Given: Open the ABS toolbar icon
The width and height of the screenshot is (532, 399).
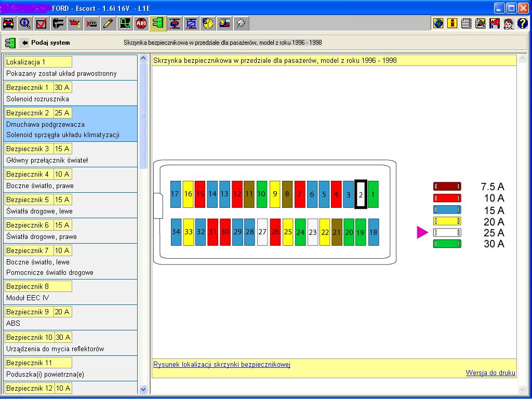Looking at the screenshot, I should 141,23.
